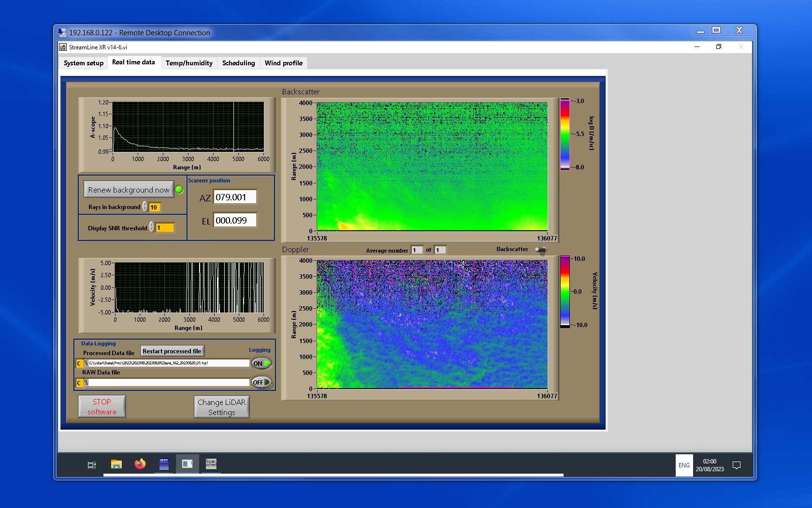Open the notification center icon
812x508 pixels.
pos(737,465)
